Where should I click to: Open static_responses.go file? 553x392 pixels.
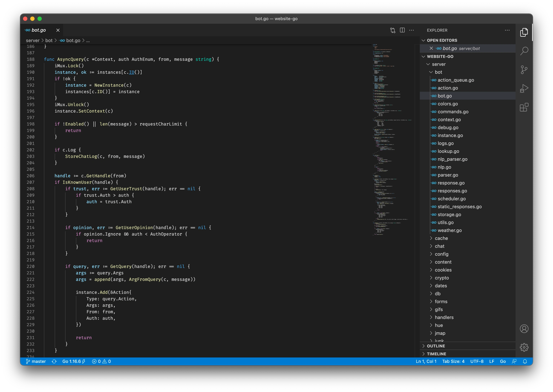(x=467, y=207)
